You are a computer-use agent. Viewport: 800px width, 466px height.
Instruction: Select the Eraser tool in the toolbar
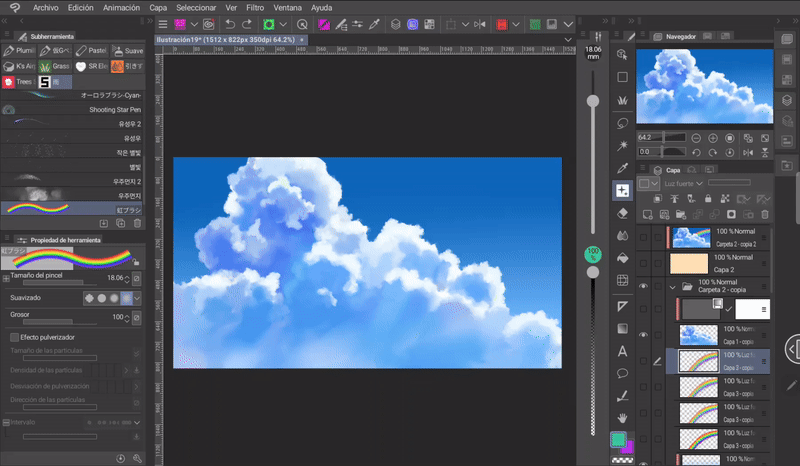[622, 213]
